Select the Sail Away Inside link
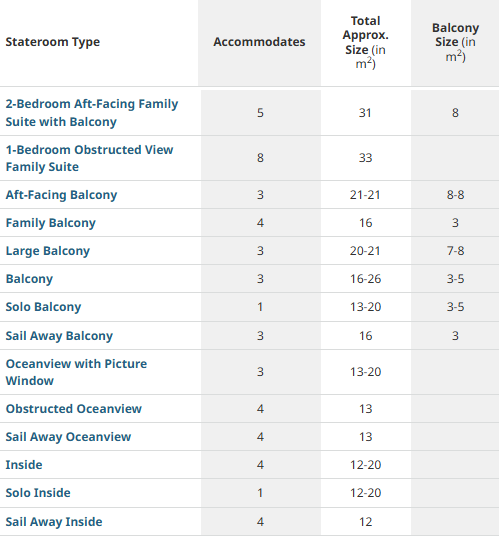Screen dimensions: 499x536 pos(54,522)
